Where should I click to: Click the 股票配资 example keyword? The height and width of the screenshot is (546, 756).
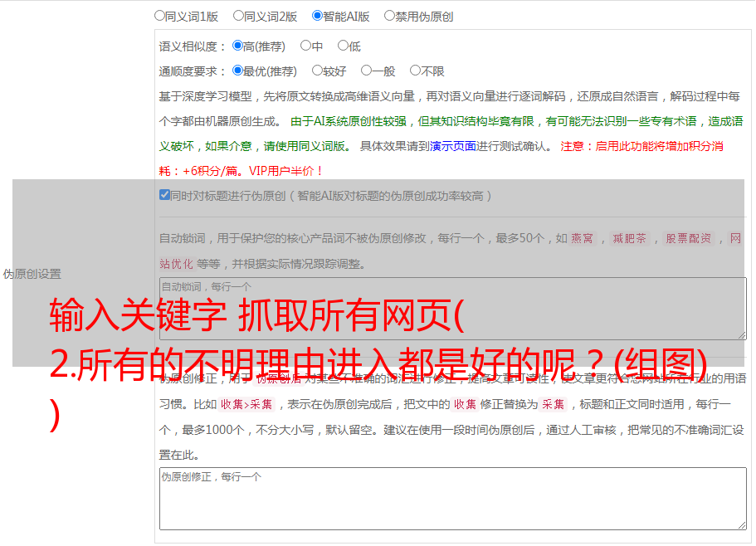click(689, 238)
